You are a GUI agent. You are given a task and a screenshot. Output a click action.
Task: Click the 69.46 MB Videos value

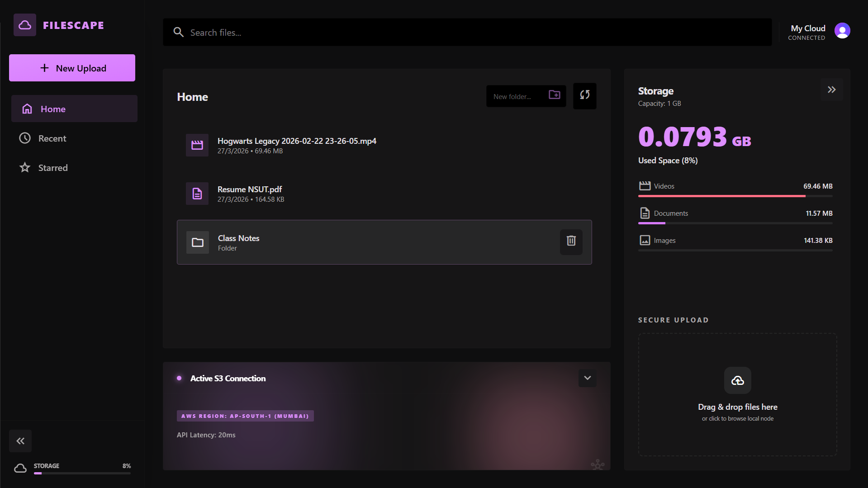pyautogui.click(x=818, y=186)
